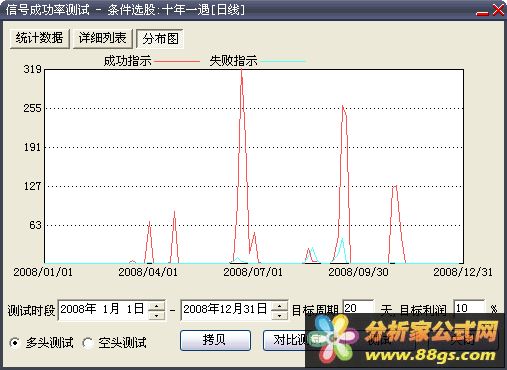Select the 多头测试 radio button
The height and width of the screenshot is (370, 507).
click(x=41, y=342)
